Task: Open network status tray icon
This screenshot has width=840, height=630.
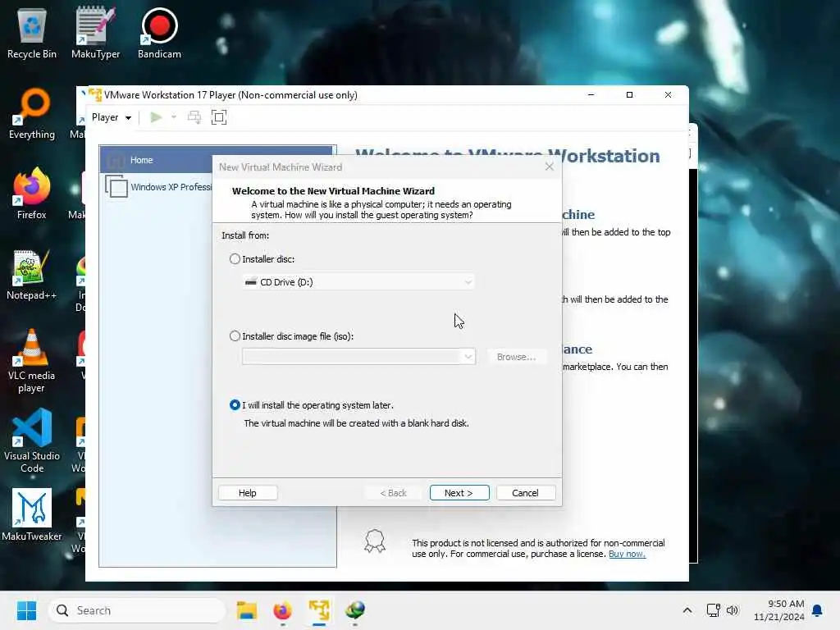Action: (713, 610)
